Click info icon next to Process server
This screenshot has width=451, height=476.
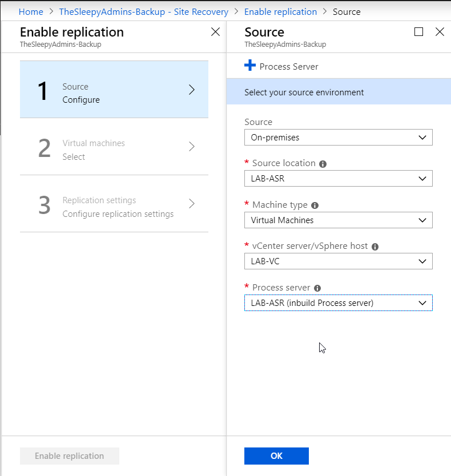click(x=317, y=289)
